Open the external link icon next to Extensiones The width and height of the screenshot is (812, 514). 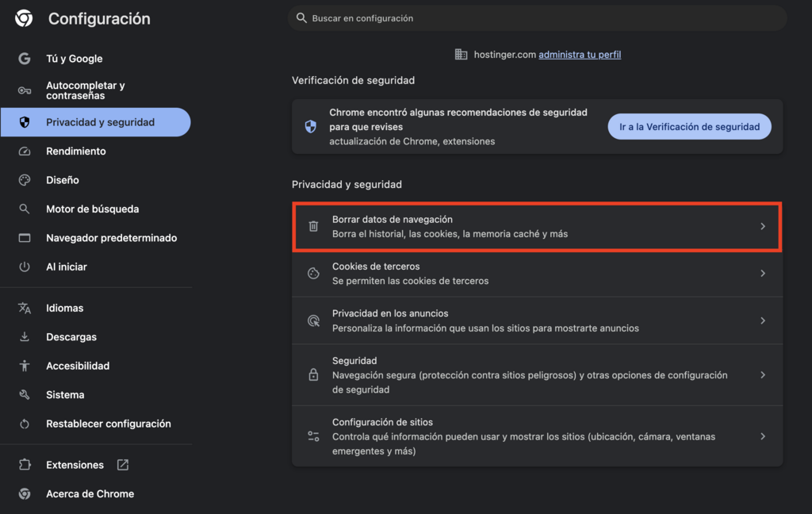(x=122, y=464)
